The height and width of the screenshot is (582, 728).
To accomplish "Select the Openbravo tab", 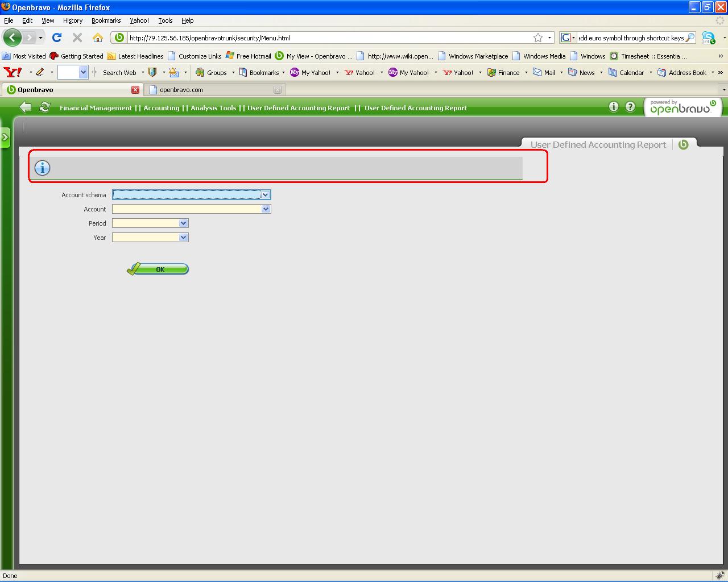I will pos(72,89).
